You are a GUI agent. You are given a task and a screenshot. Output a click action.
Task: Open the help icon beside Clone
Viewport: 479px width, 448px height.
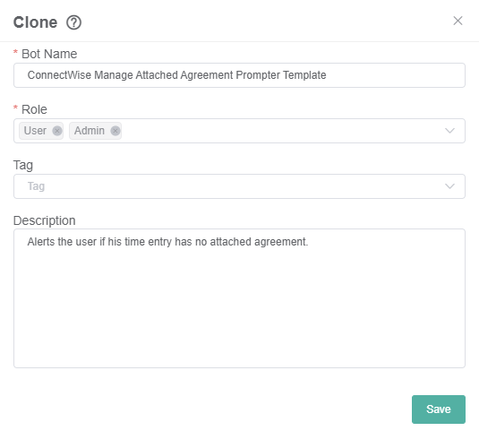[73, 22]
